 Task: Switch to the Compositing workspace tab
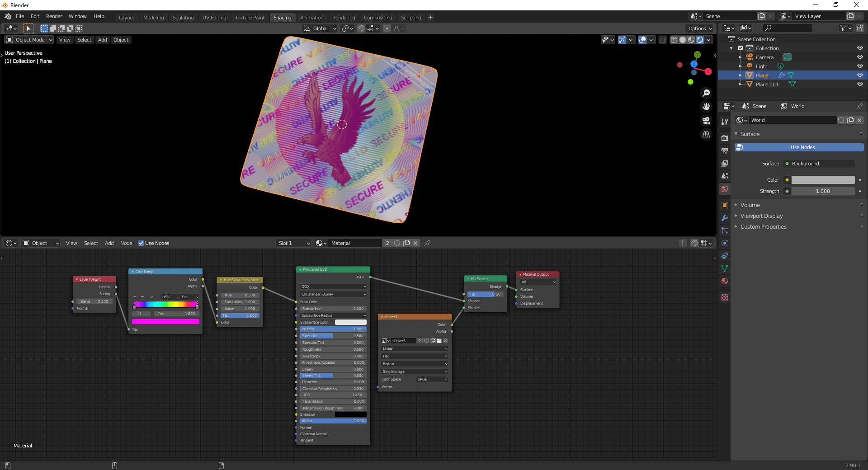[378, 17]
